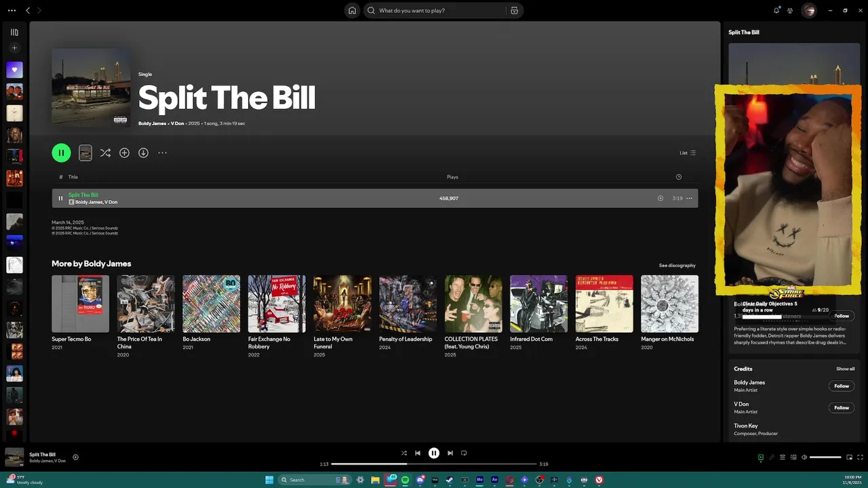Viewport: 868px width, 488px height.
Task: Toggle repeat in the bottom player
Action: click(464, 453)
